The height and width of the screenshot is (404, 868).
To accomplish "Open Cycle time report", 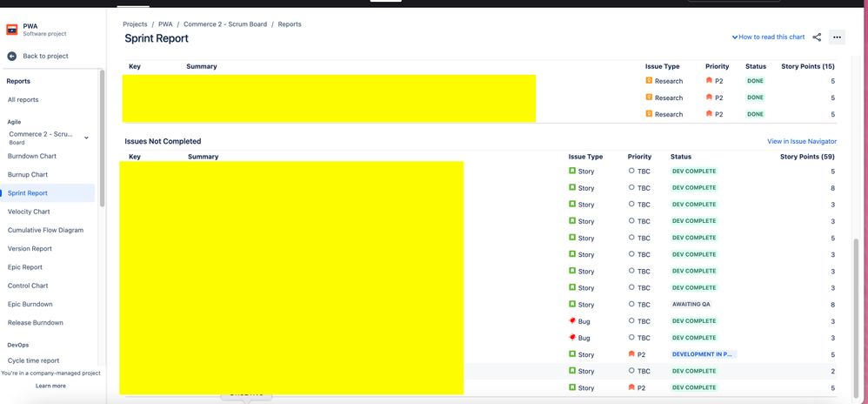I will tap(33, 360).
